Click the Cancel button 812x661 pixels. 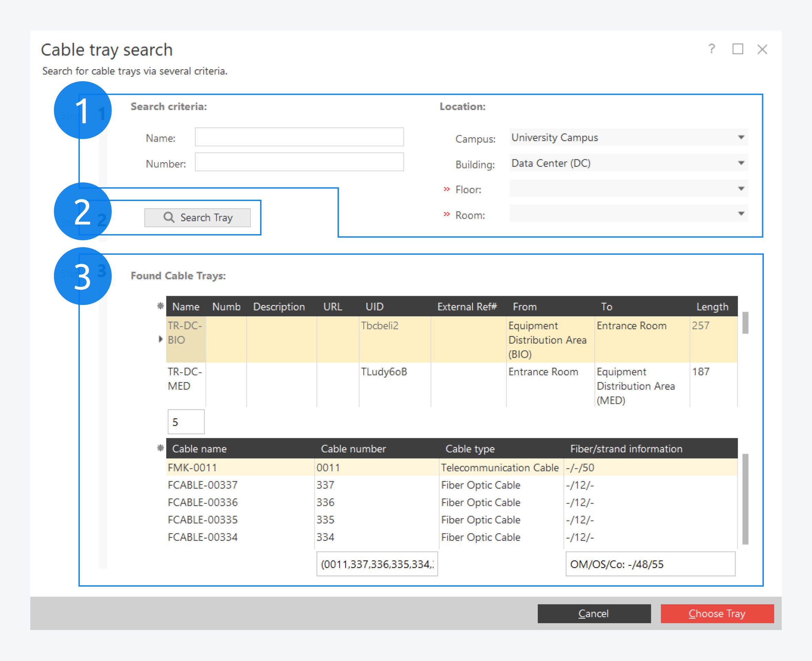594,613
